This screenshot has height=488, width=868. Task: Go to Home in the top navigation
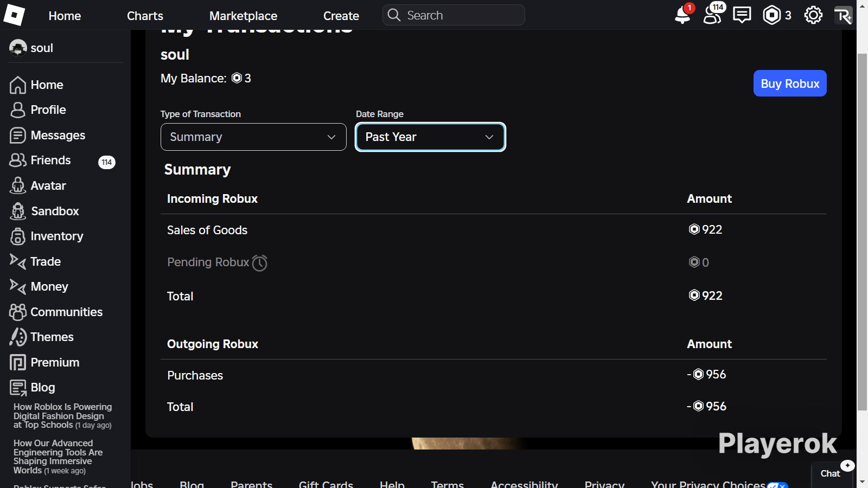(x=65, y=16)
